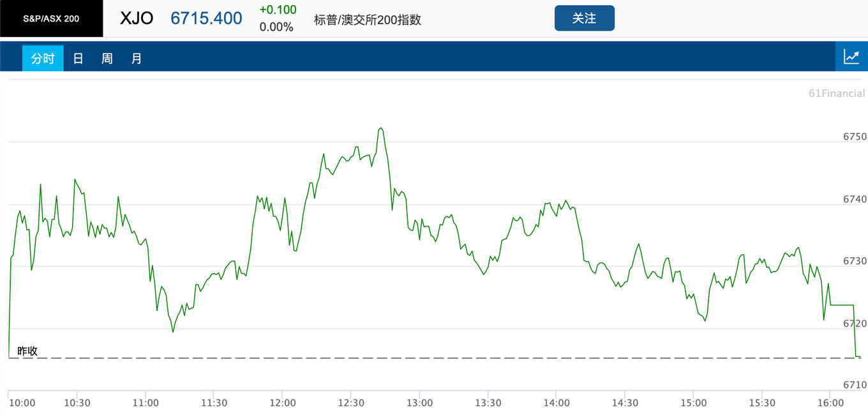
Task: Click the 16:00 time axis label
Action: coord(831,403)
